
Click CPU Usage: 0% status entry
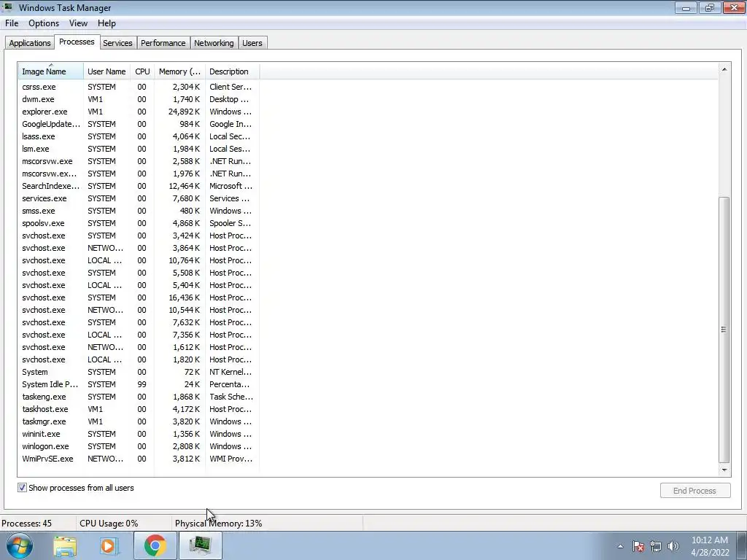(109, 524)
